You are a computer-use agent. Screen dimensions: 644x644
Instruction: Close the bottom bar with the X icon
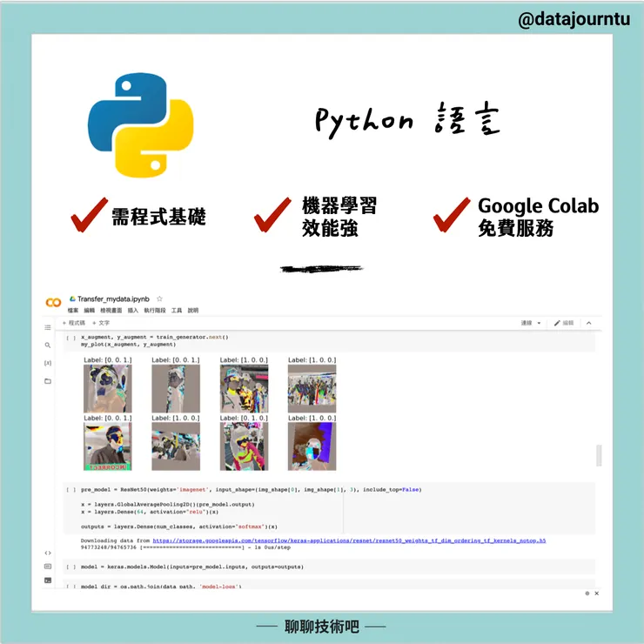597,593
